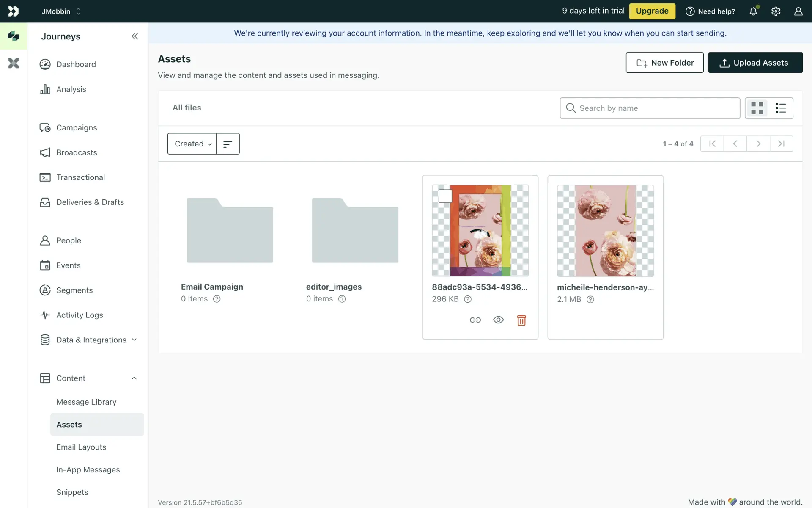Preview 88adc93a asset with eye icon

(x=498, y=320)
